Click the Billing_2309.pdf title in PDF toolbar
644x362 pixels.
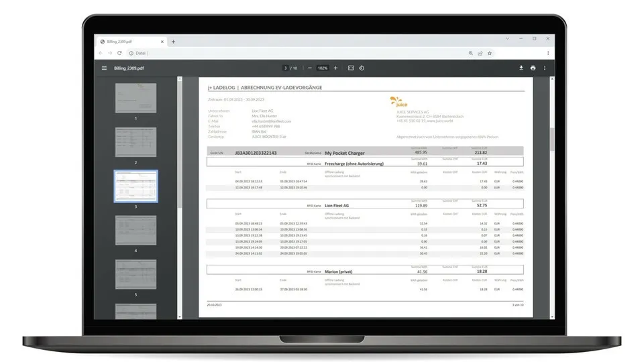tap(129, 68)
